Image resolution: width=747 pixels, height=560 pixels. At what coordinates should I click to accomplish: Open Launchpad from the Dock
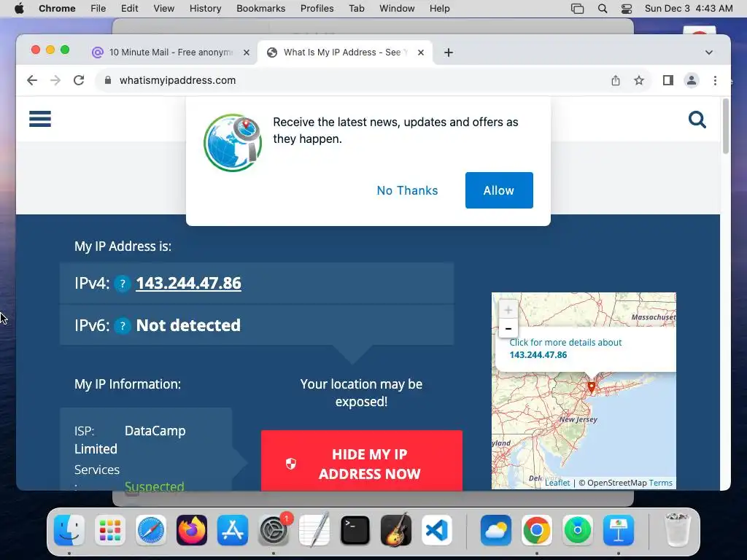[110, 530]
